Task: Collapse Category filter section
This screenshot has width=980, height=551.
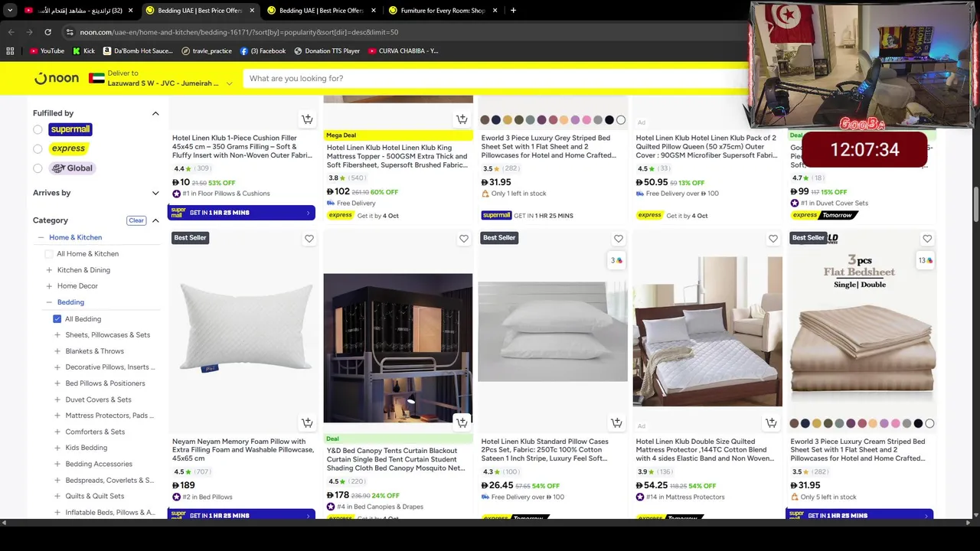Action: coord(155,220)
